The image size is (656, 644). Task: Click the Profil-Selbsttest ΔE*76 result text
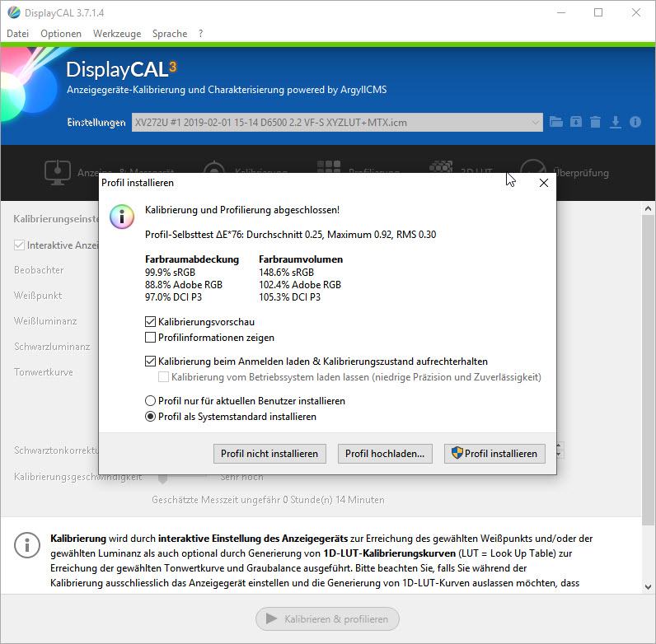pos(290,235)
